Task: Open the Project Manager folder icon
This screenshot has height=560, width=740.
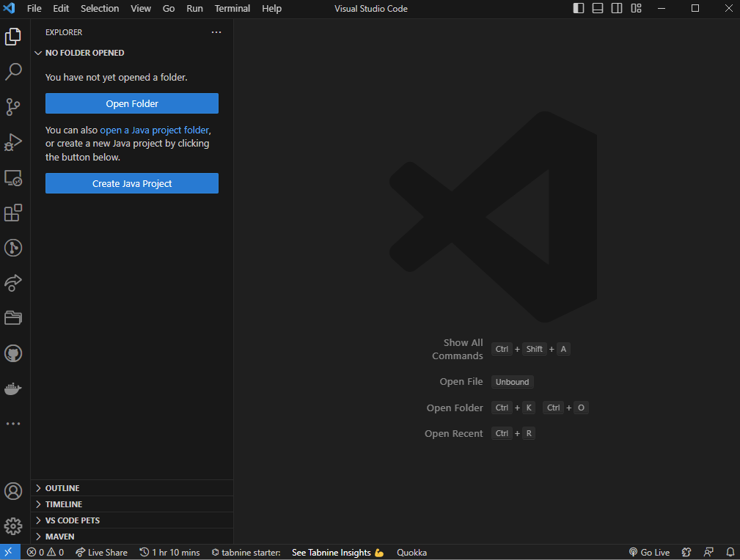Action: [13, 318]
